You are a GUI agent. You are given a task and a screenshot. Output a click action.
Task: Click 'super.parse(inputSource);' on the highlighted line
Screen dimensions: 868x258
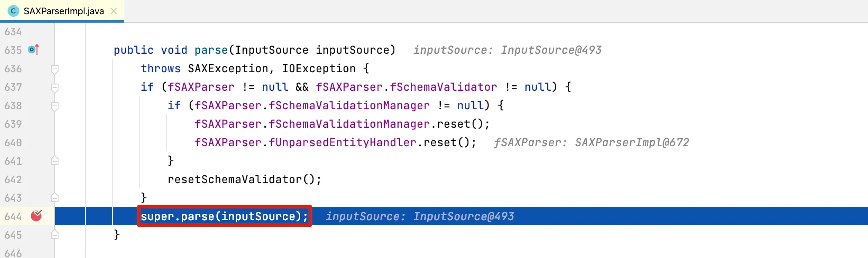(224, 216)
